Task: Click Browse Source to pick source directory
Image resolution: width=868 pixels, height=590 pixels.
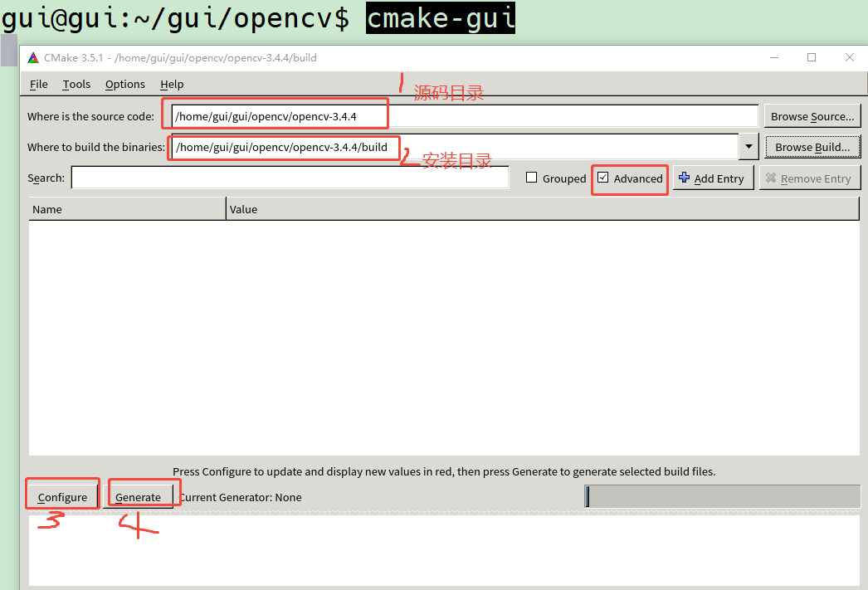Action: pos(812,115)
